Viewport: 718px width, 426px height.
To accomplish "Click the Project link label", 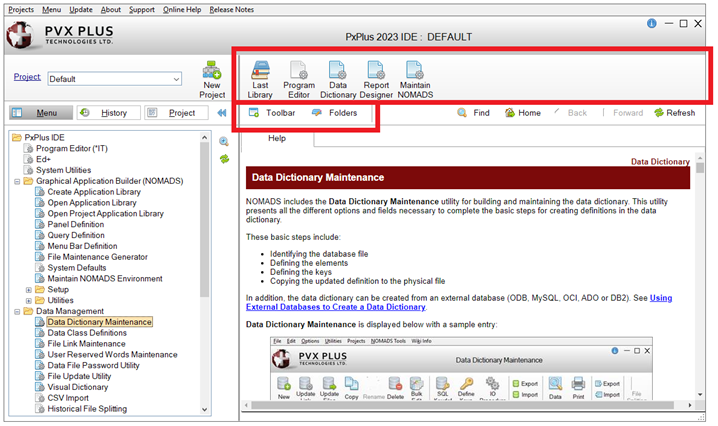I will click(x=27, y=77).
